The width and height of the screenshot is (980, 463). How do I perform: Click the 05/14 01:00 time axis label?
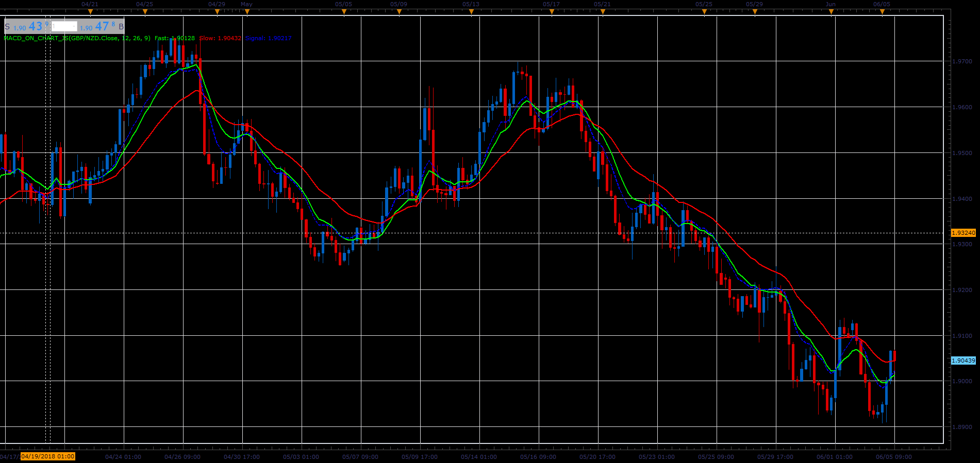[x=479, y=457]
